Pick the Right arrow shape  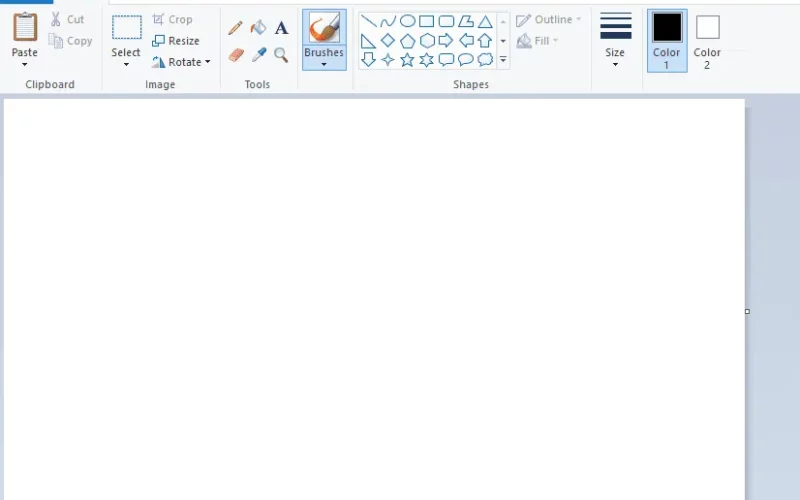point(446,40)
